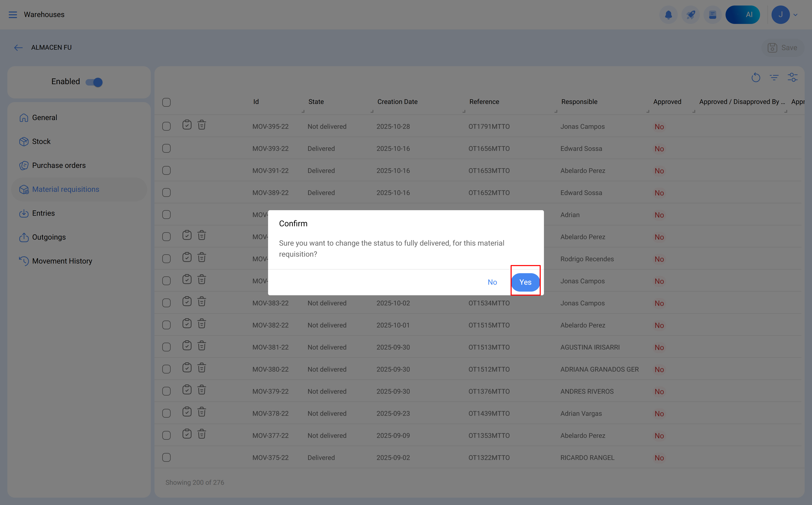Expand the user avatar dropdown arrow
The image size is (812, 505).
[x=795, y=15]
